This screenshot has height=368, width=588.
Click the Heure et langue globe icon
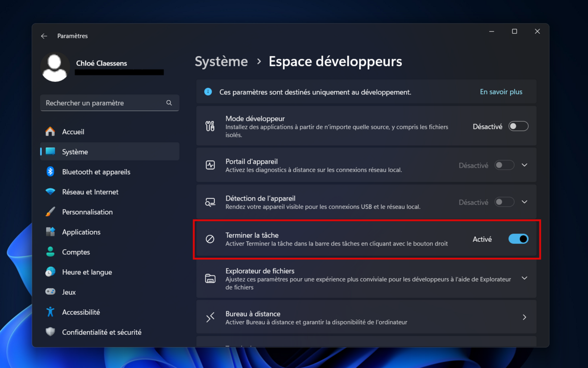pos(50,272)
